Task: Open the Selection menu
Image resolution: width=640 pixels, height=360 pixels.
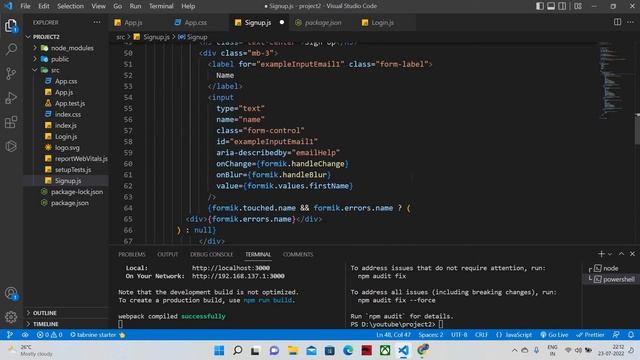Action: [x=70, y=6]
